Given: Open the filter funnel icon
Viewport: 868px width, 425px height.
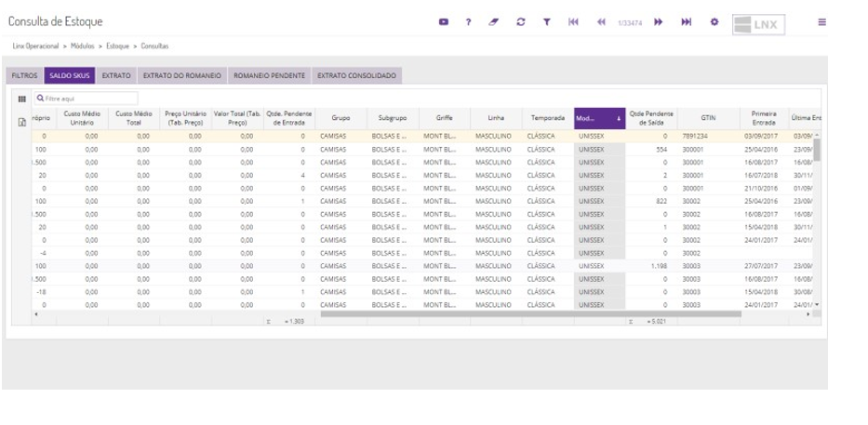Looking at the screenshot, I should coord(546,22).
